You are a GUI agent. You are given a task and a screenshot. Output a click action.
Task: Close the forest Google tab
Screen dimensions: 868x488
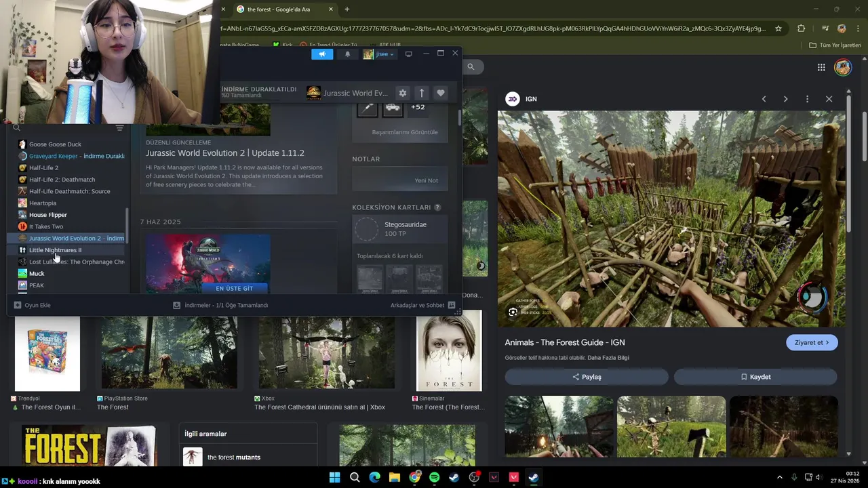click(331, 9)
